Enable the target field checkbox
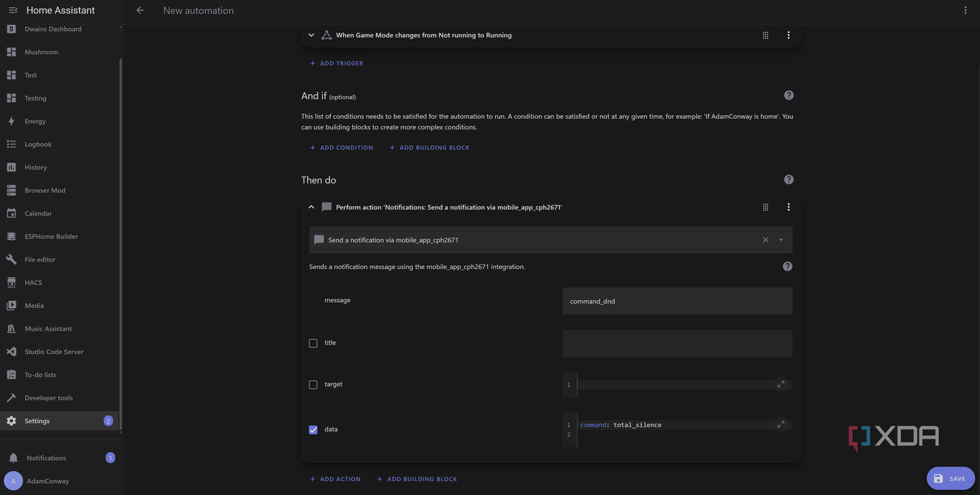Image resolution: width=980 pixels, height=495 pixels. click(313, 384)
